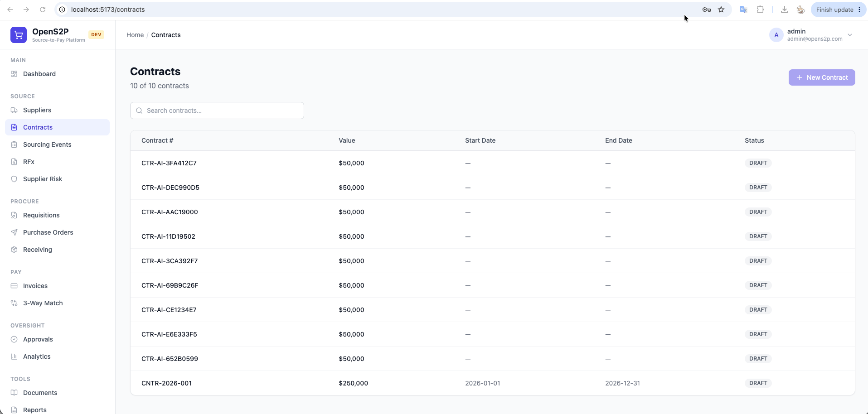868x414 pixels.
Task: Click the Analytics bar chart icon
Action: (14, 356)
